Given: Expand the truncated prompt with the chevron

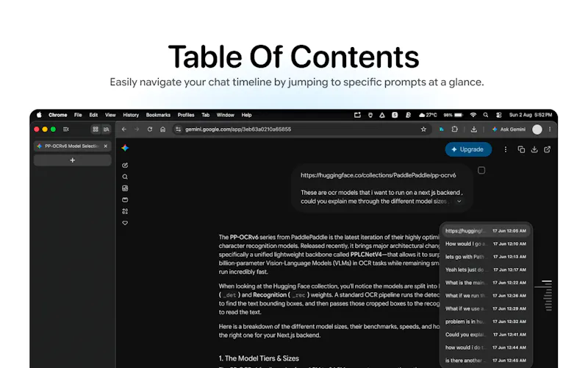Looking at the screenshot, I should (x=459, y=201).
